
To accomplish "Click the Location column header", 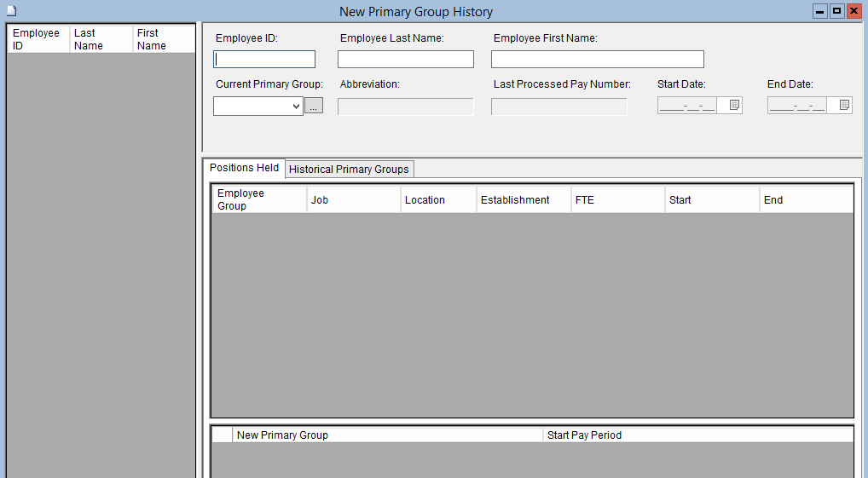I will coord(438,199).
